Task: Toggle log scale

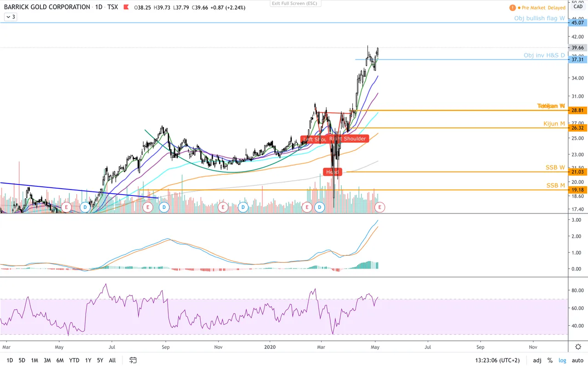Action: coord(562,360)
